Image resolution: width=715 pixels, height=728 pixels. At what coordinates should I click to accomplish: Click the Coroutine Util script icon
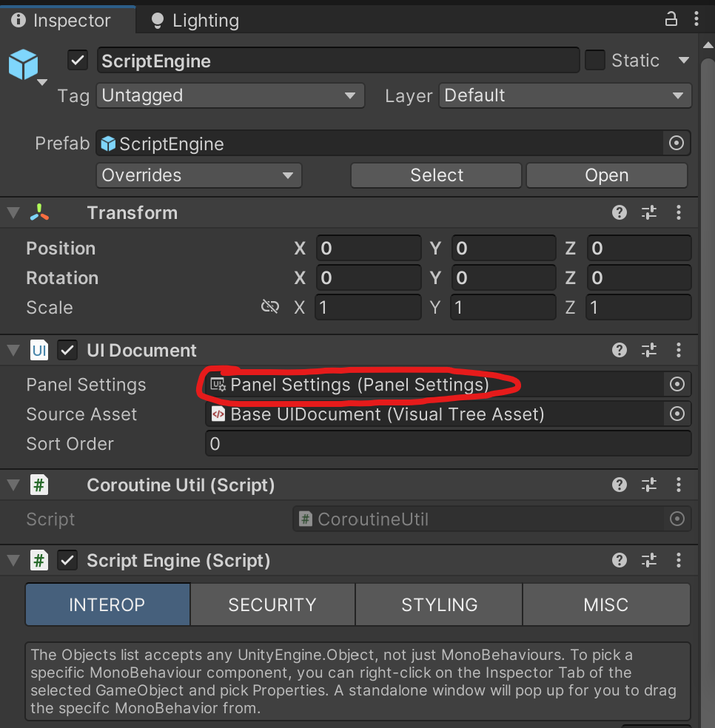[39, 485]
